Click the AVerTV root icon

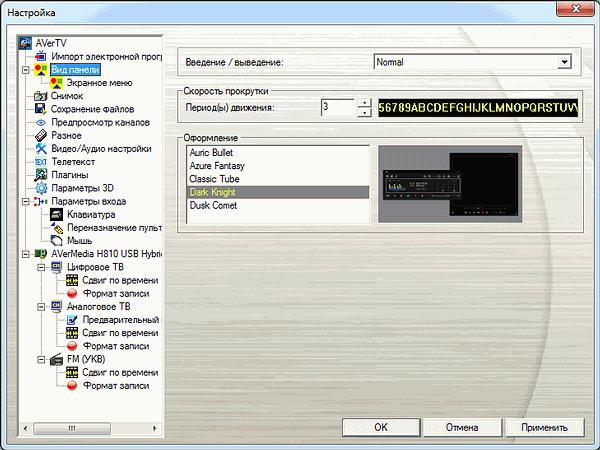(25, 43)
